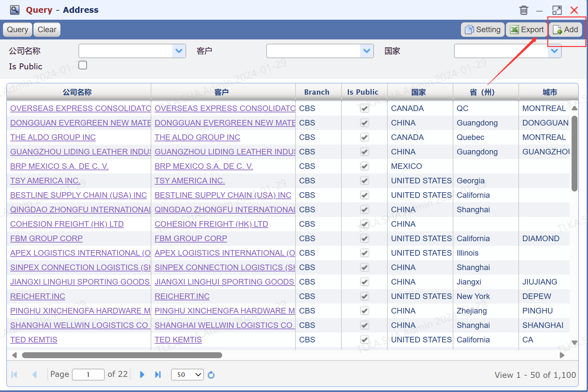The width and height of the screenshot is (588, 392).
Task: Click the vertical scrollbar thumb
Action: (x=574, y=153)
